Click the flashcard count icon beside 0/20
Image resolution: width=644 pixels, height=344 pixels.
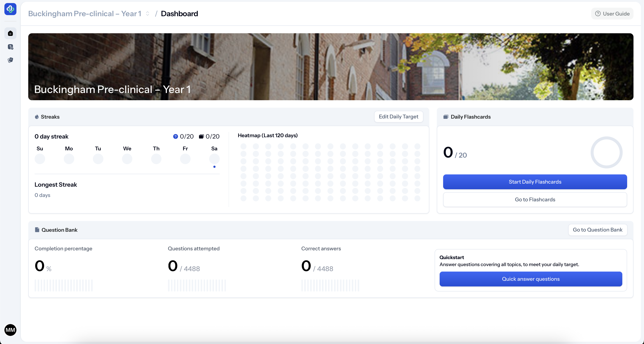[x=201, y=136]
